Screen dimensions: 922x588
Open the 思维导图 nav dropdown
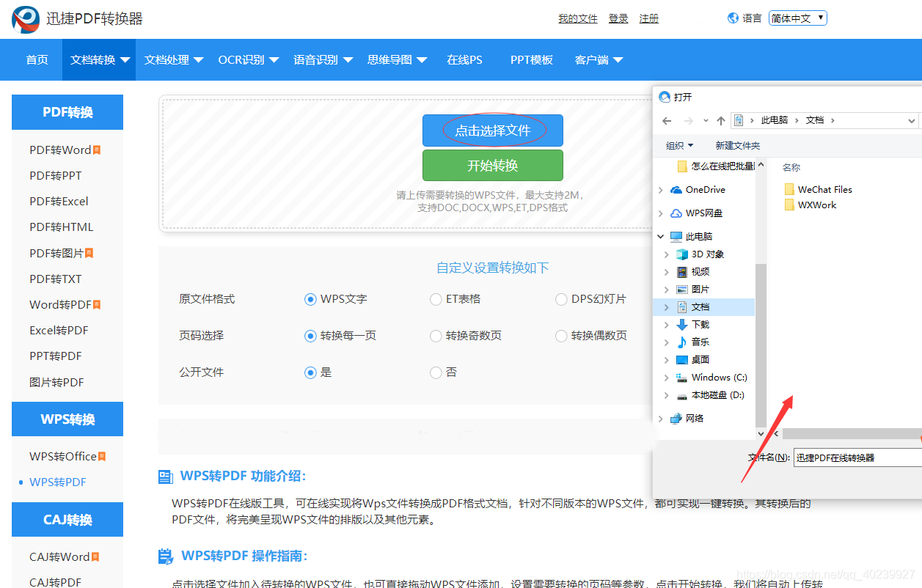(397, 60)
